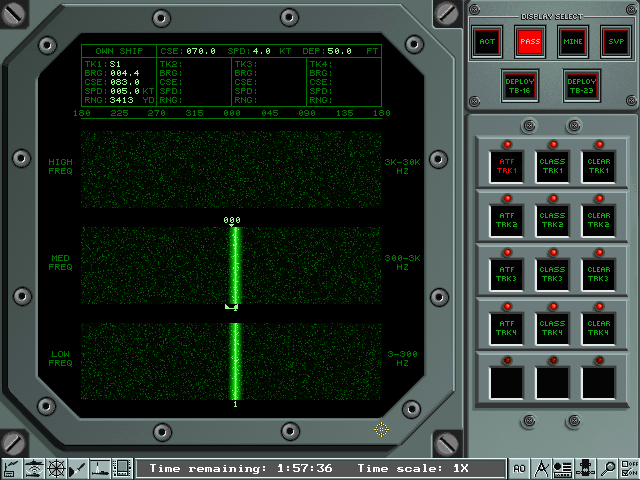Click the AO icon in bottom bar
Screen dimensions: 640x480
[x=520, y=468]
